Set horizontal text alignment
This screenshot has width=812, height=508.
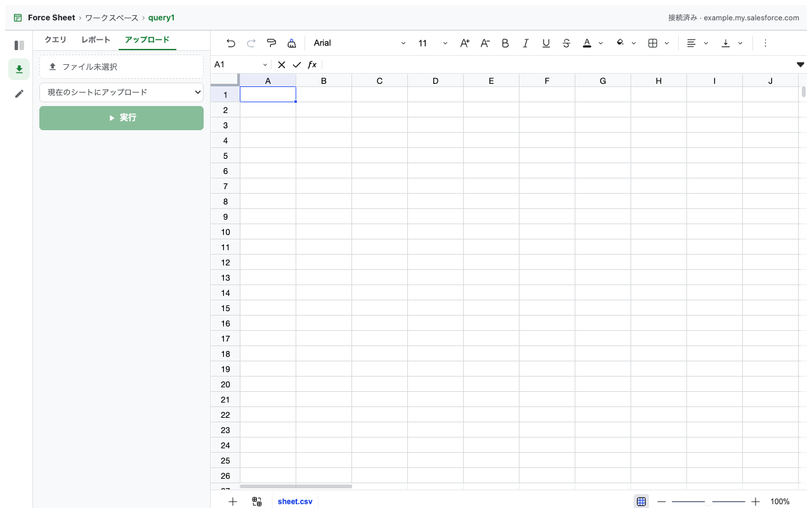(x=691, y=43)
